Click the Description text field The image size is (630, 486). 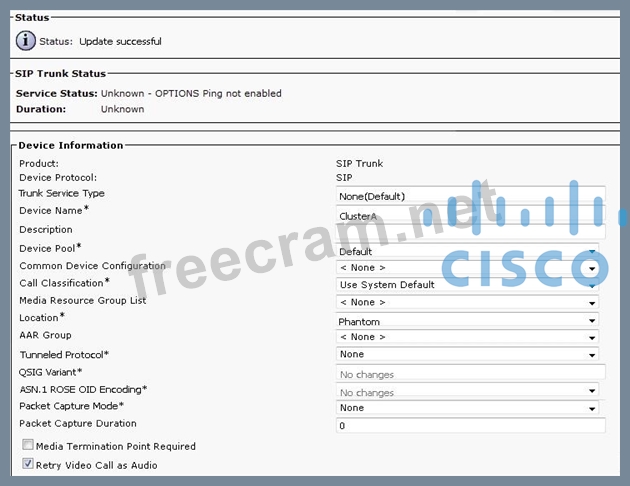click(470, 231)
